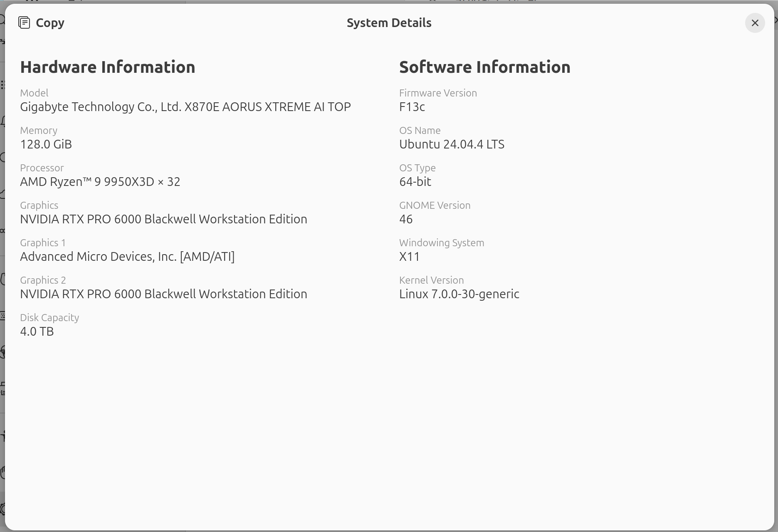Click the unnumbered "Graphics" field label
This screenshot has width=778, height=532.
coord(39,205)
